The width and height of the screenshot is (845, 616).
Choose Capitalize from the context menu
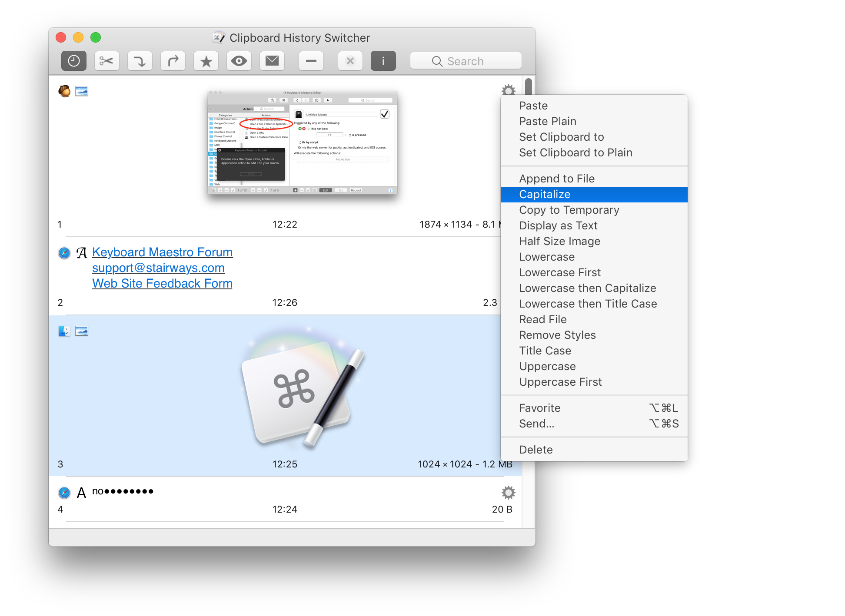(x=545, y=194)
